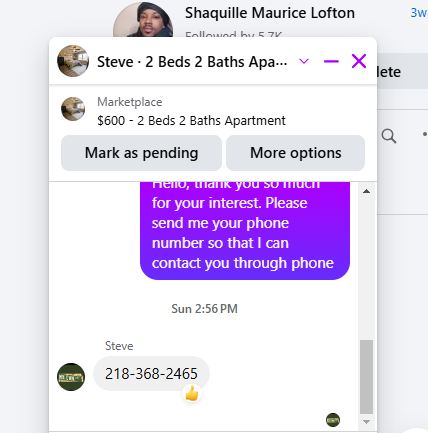
Task: Open the apartment avatar in the chat header
Action: pyautogui.click(x=73, y=61)
